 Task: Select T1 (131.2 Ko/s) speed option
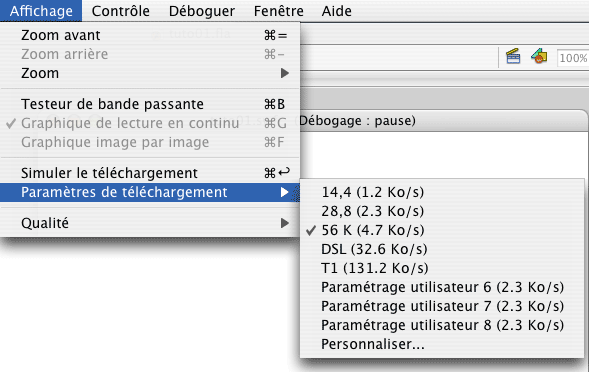coord(442,268)
